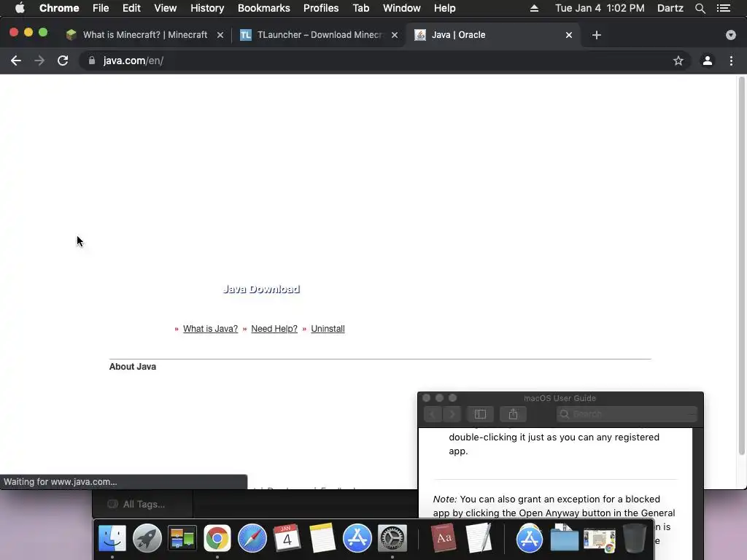
Task: Open Spotlight search in menu bar
Action: tap(700, 8)
